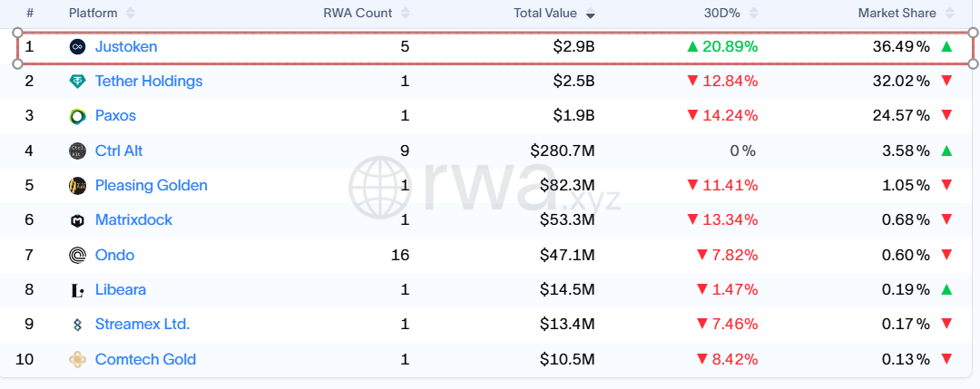This screenshot has width=980, height=389.
Task: Click the # rank column header
Action: point(29,13)
